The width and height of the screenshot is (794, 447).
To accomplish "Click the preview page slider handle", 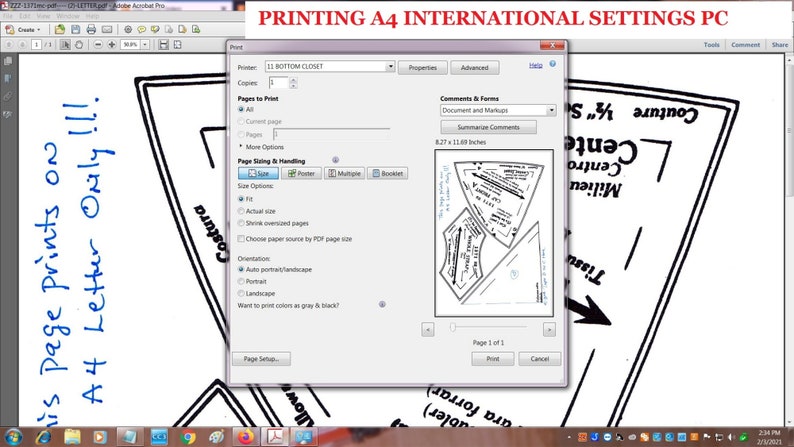I will pyautogui.click(x=453, y=327).
